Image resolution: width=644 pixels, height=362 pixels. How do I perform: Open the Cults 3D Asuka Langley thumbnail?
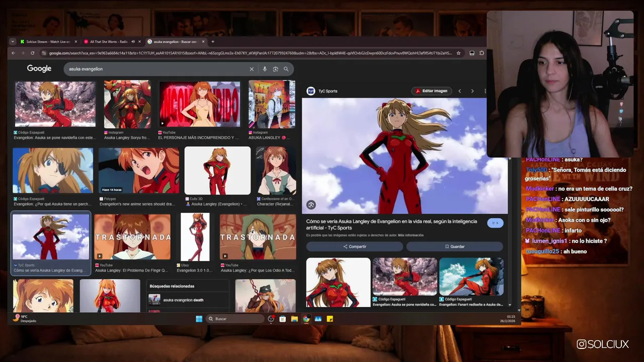[x=217, y=170]
